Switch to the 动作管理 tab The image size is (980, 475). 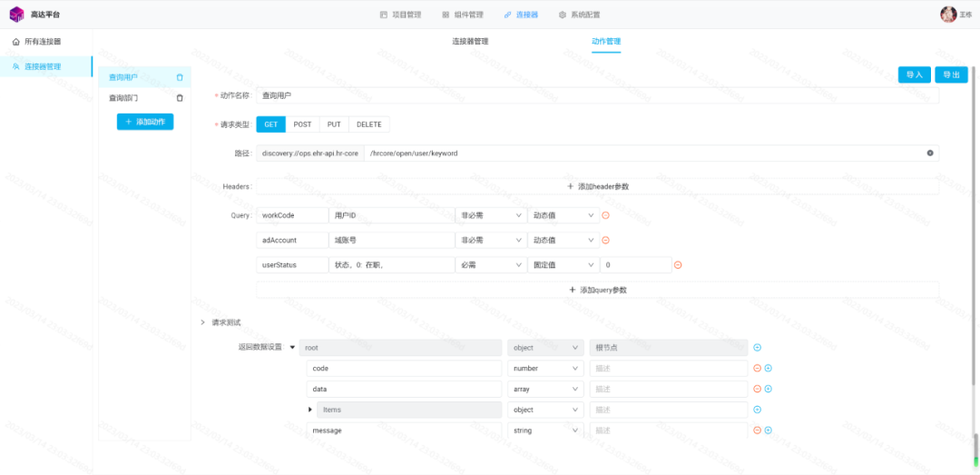(606, 41)
